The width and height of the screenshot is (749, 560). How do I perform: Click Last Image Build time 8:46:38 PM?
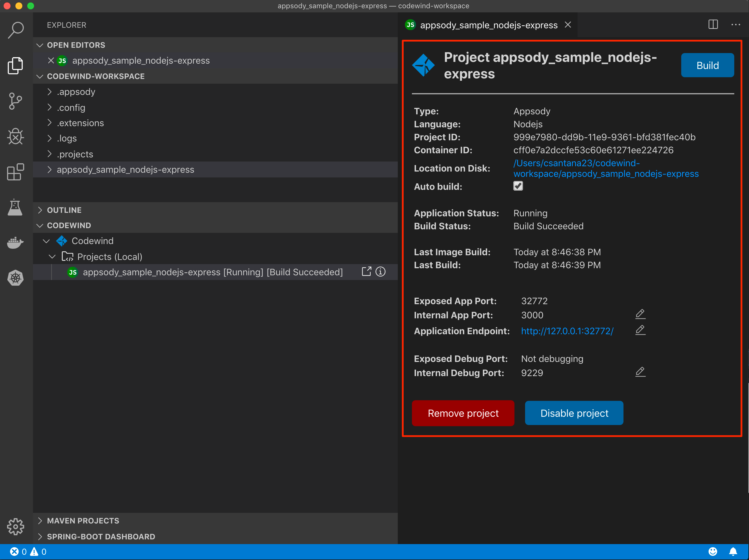pyautogui.click(x=557, y=252)
